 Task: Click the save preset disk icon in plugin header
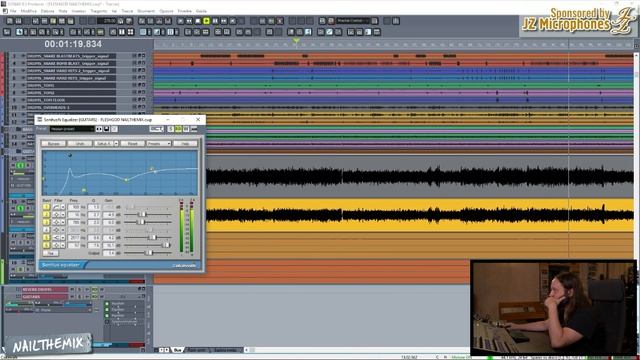click(x=107, y=129)
